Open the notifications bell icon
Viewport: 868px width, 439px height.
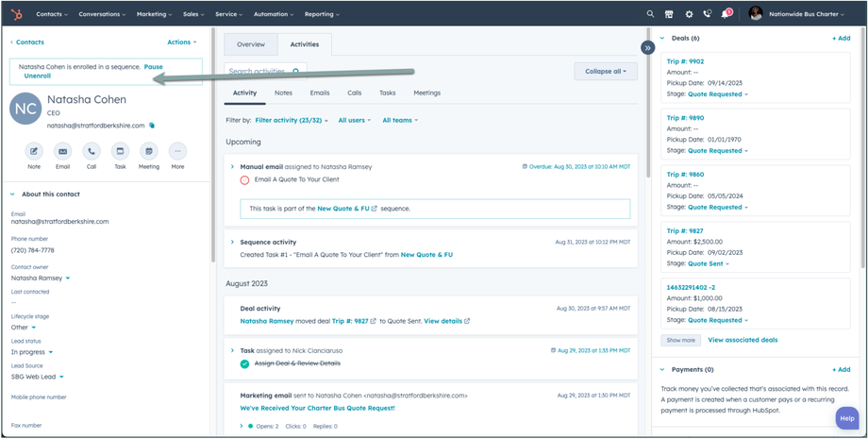(726, 14)
